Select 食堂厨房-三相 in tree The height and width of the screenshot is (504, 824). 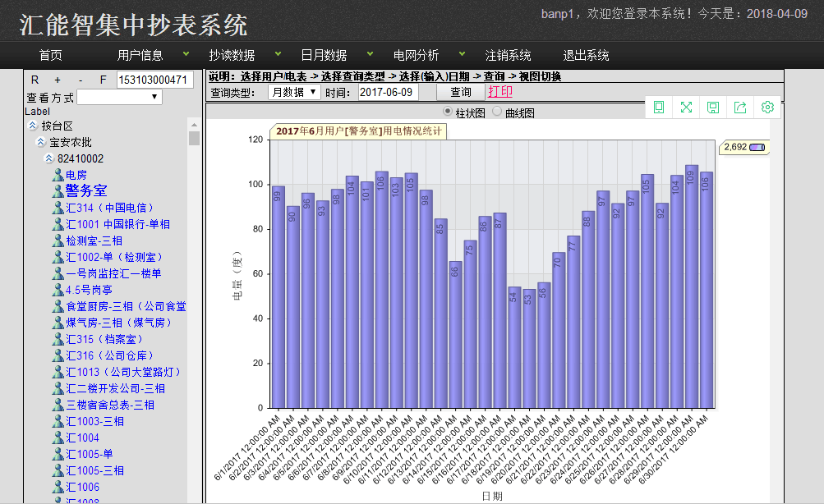click(x=127, y=306)
